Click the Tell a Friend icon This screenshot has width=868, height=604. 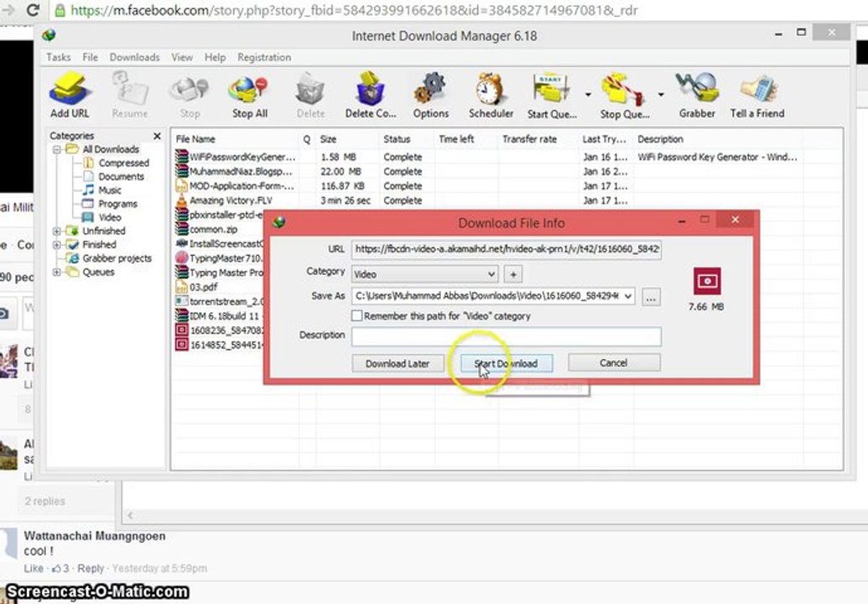pyautogui.click(x=757, y=94)
